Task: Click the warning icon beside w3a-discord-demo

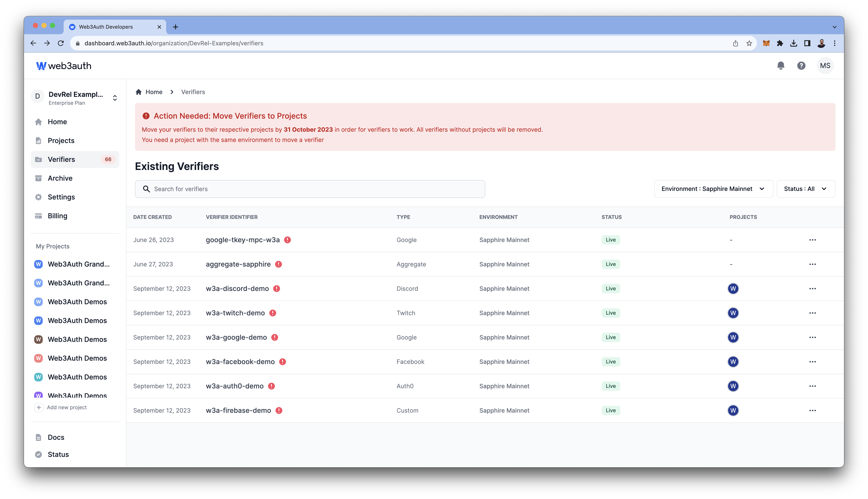Action: coord(277,289)
